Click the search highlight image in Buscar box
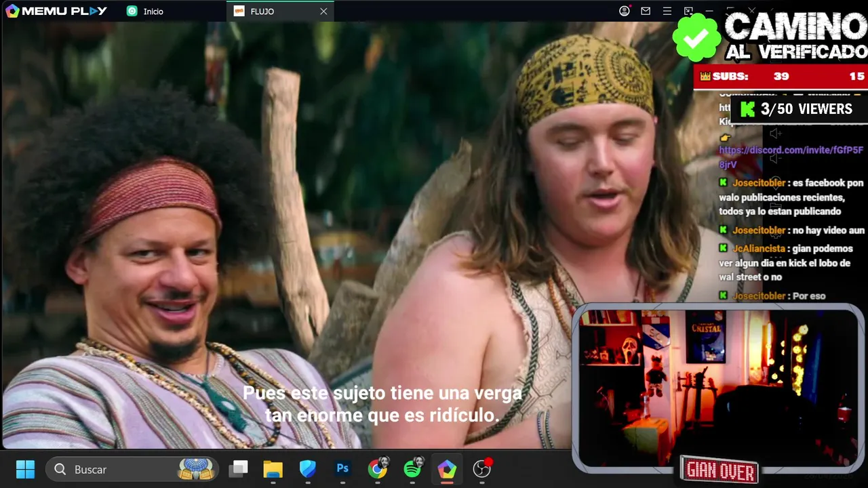868x488 pixels. point(196,469)
